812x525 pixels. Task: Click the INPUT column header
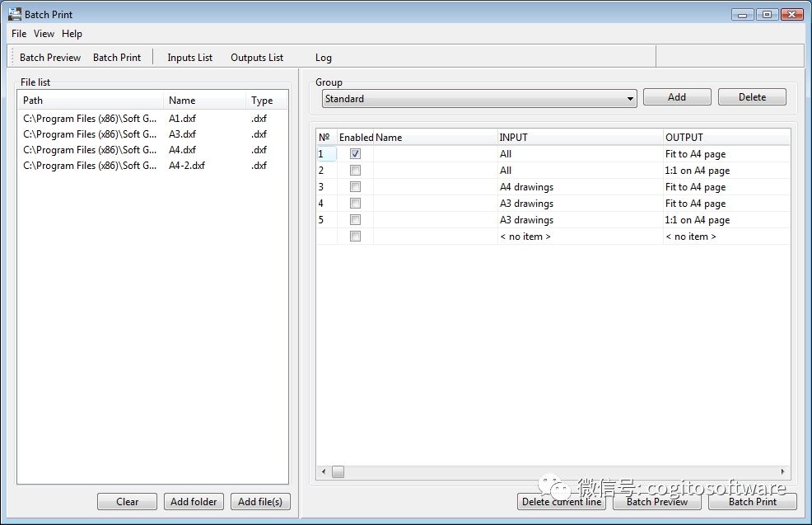point(580,138)
